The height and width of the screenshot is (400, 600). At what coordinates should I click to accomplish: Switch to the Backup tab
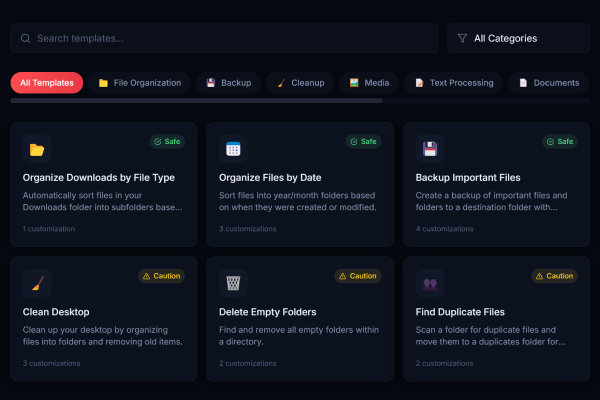point(228,83)
